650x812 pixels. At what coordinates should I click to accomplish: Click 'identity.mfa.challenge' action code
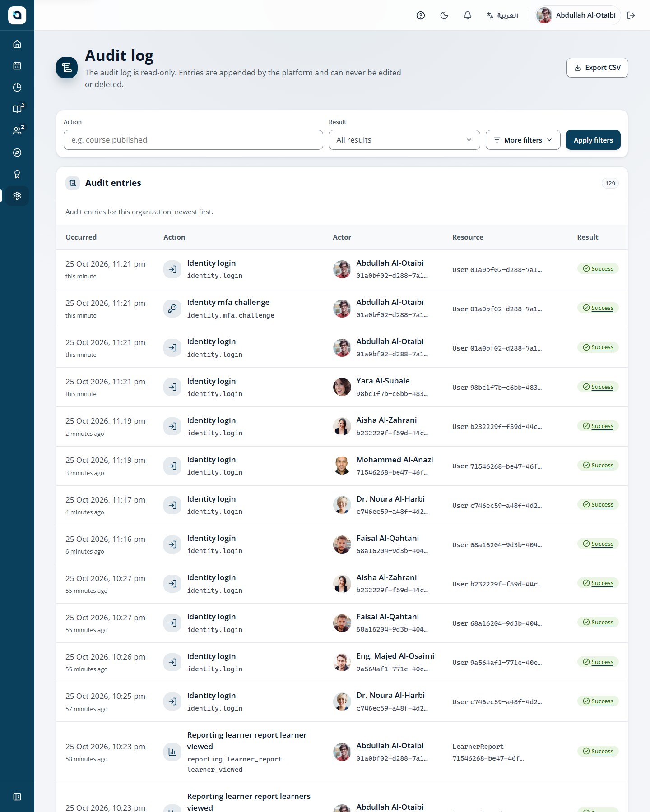pyautogui.click(x=231, y=315)
